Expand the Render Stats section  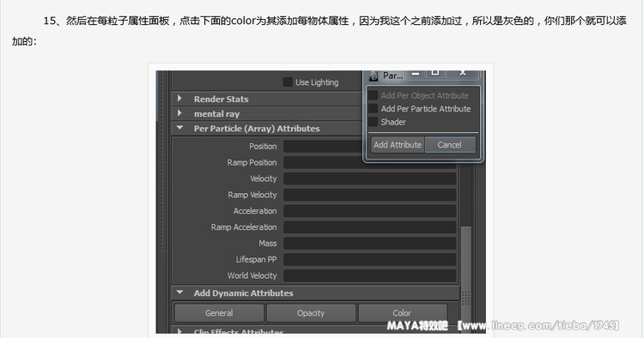(x=179, y=99)
